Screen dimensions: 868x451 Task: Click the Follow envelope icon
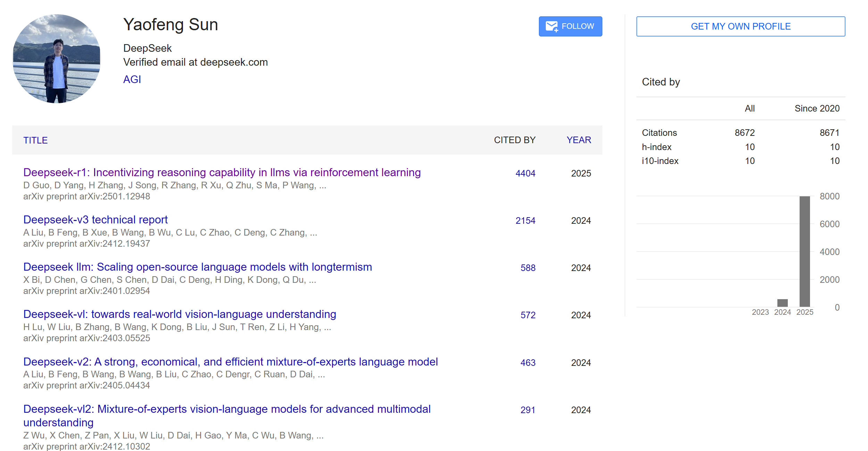pos(551,26)
